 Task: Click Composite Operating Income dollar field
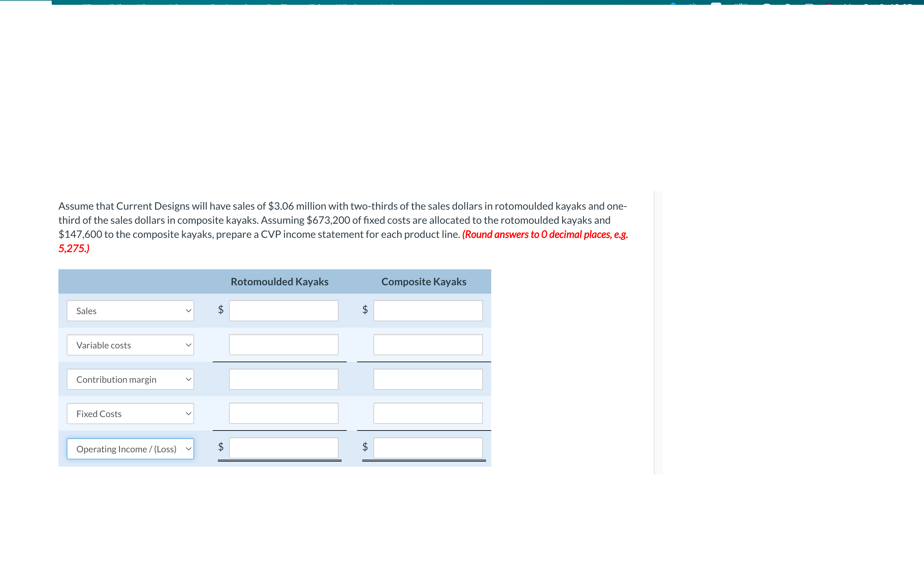[429, 448]
